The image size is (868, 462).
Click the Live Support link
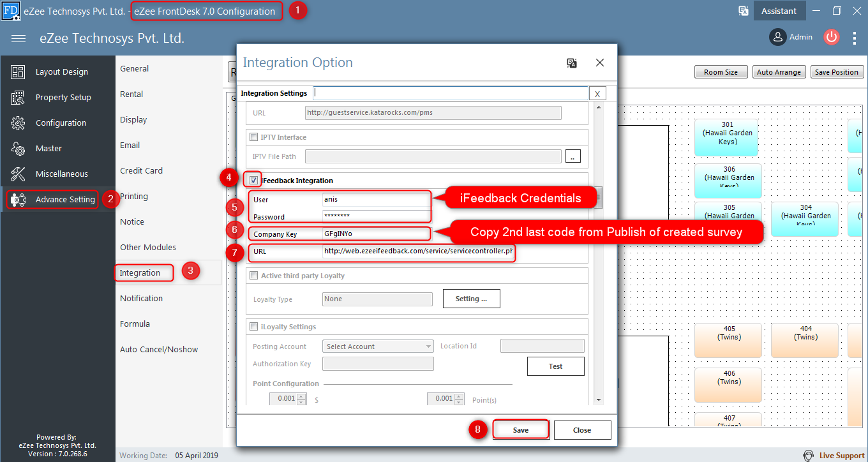[x=842, y=456]
